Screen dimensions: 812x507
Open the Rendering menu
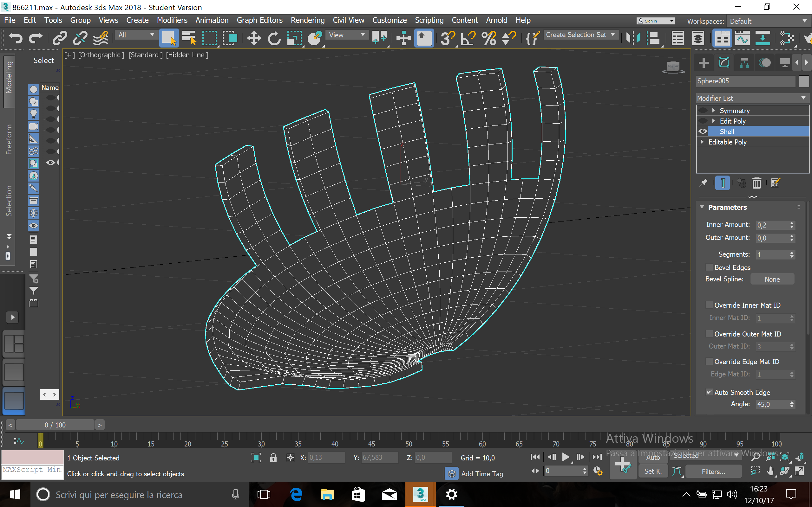click(307, 20)
